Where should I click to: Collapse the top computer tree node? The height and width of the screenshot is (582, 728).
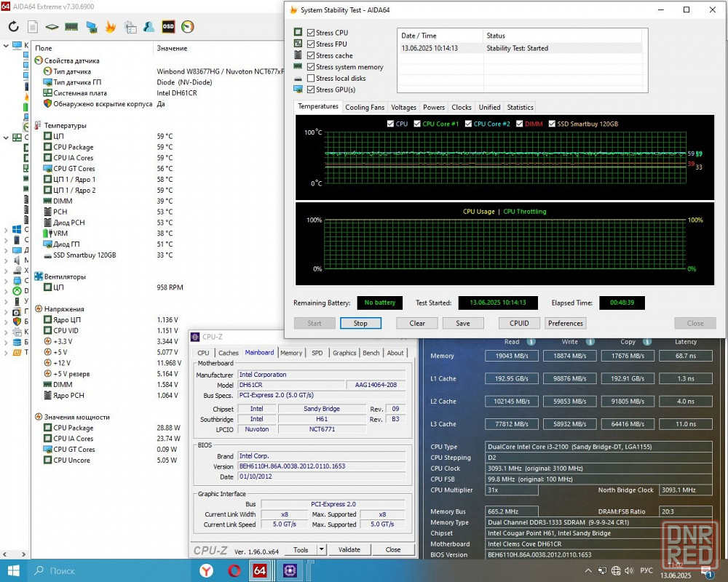click(x=6, y=46)
